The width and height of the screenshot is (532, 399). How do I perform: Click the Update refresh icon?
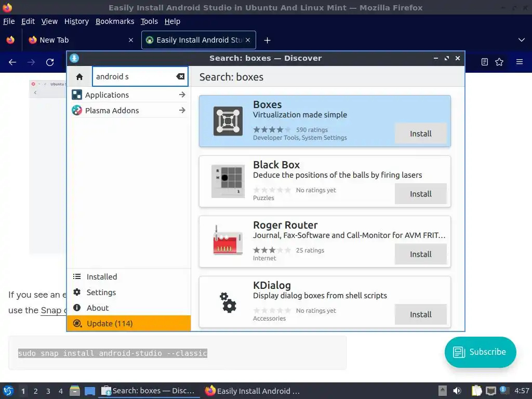pyautogui.click(x=77, y=323)
